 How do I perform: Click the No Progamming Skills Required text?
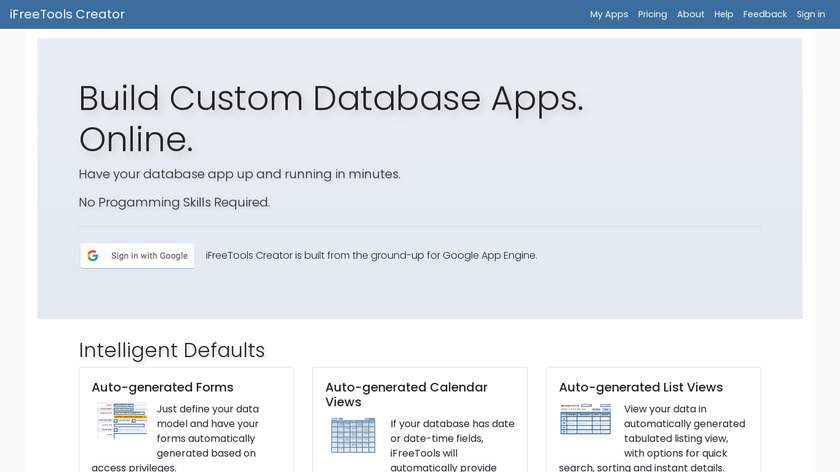[x=174, y=202]
